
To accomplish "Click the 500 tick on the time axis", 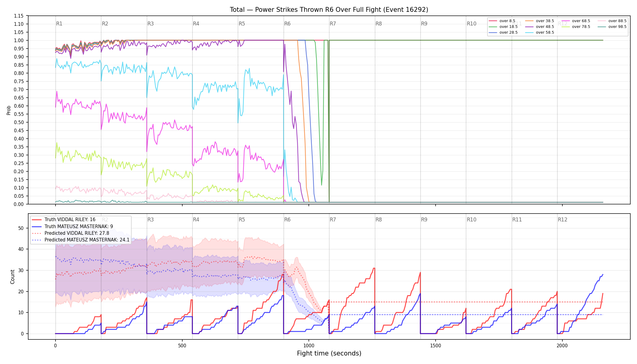I will point(182,345).
